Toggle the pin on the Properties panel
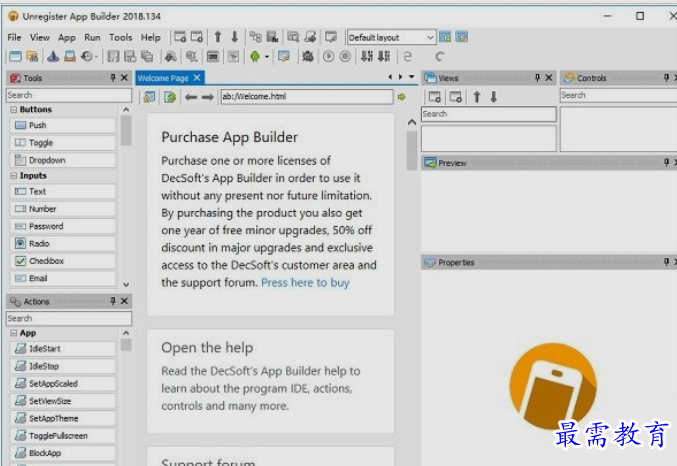 667,262
